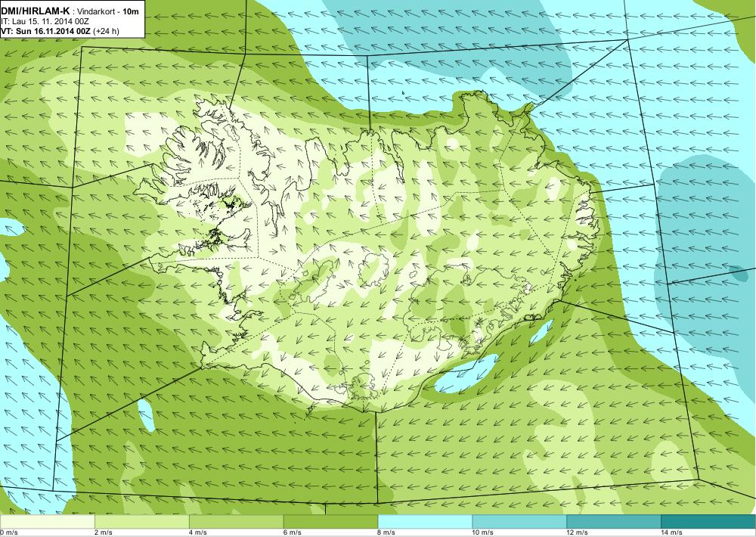Click the 6–8 m/s legend color swatch
Screen dimensions: 756x537
tap(331, 522)
